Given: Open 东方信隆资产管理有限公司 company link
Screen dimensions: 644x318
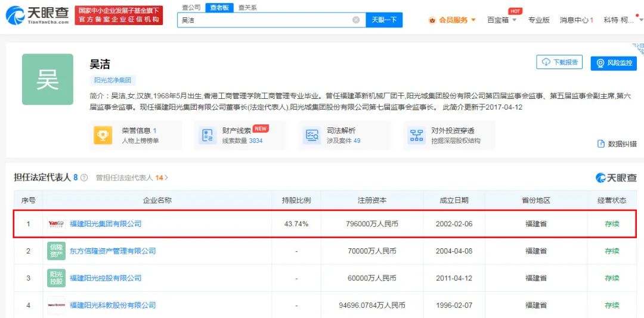Looking at the screenshot, I should click(113, 251).
